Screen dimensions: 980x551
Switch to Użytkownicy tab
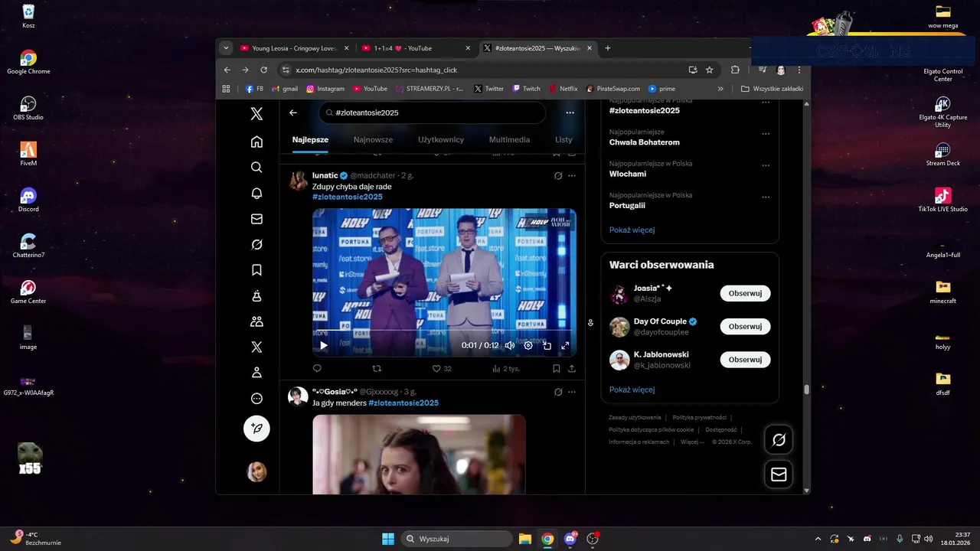(x=441, y=140)
